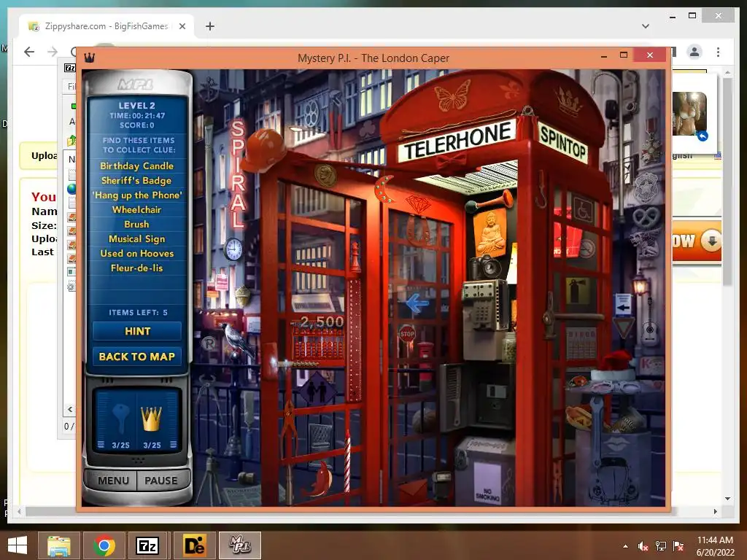
Task: Click the browser page vertical scrollbar
Action: pos(727,181)
